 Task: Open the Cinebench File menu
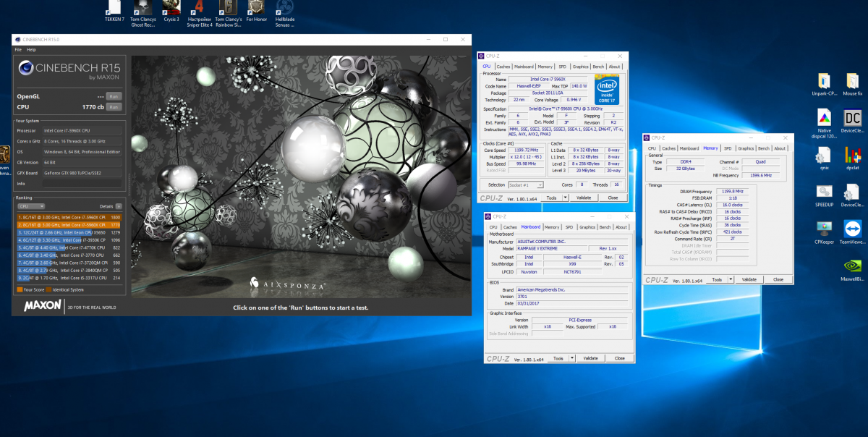19,50
